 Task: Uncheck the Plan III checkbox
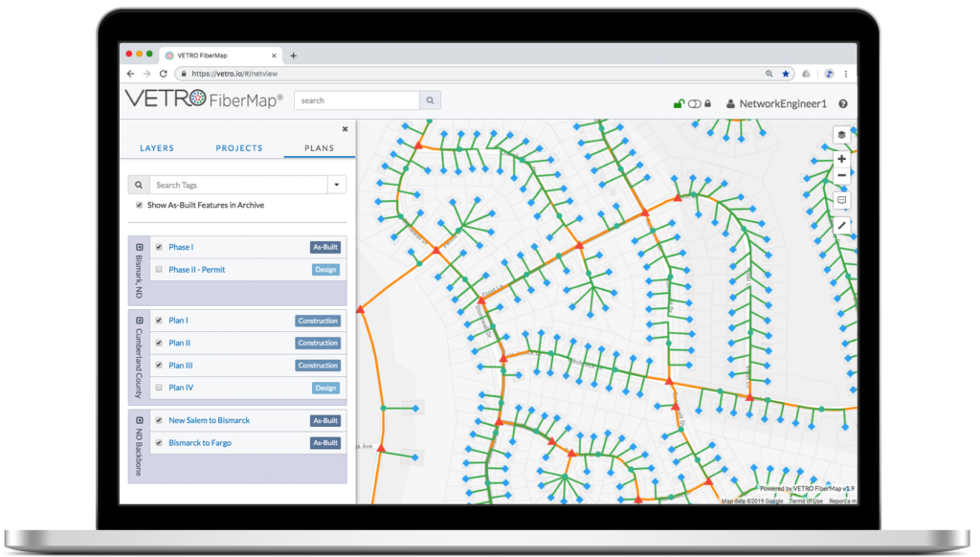(x=159, y=365)
